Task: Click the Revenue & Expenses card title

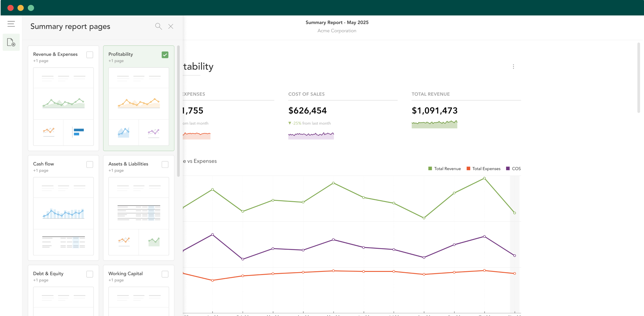Action: click(55, 54)
